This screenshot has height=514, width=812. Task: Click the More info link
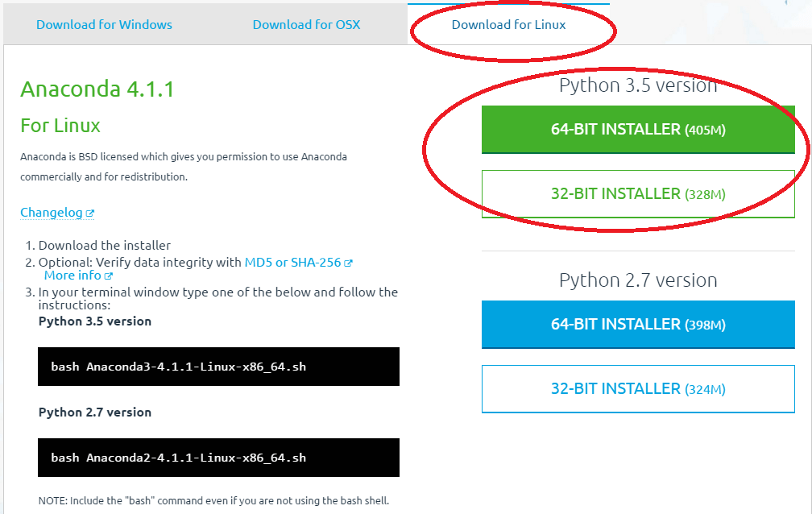pyautogui.click(x=72, y=275)
